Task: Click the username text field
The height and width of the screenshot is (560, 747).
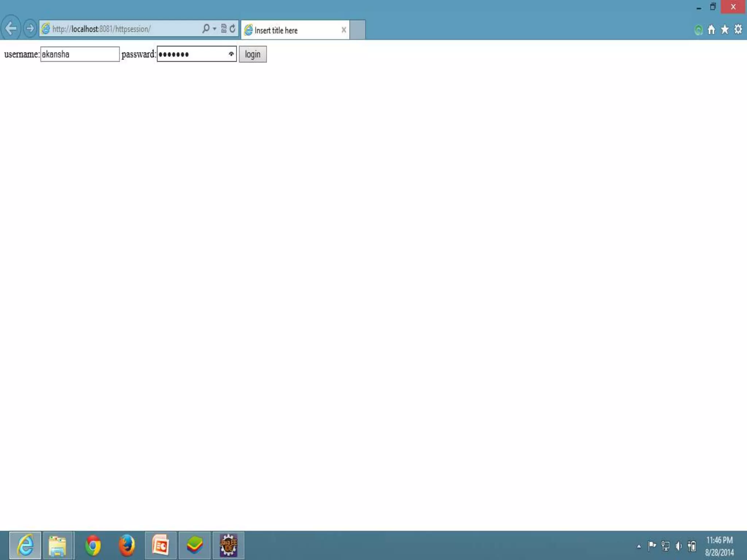Action: [80, 54]
